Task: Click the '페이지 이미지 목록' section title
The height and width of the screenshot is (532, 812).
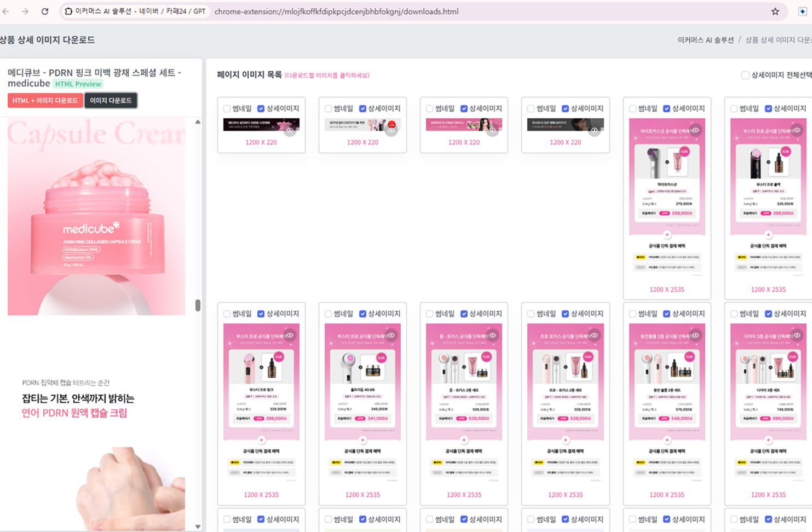Action: coord(249,75)
